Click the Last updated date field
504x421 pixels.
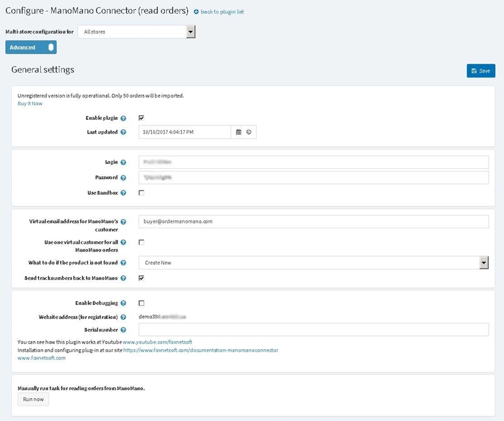pyautogui.click(x=185, y=132)
